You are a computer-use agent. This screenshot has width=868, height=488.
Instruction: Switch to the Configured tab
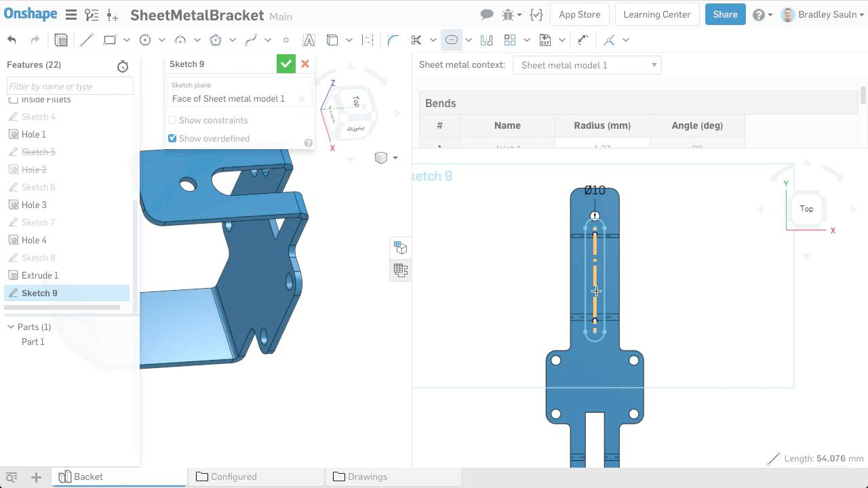tap(233, 476)
